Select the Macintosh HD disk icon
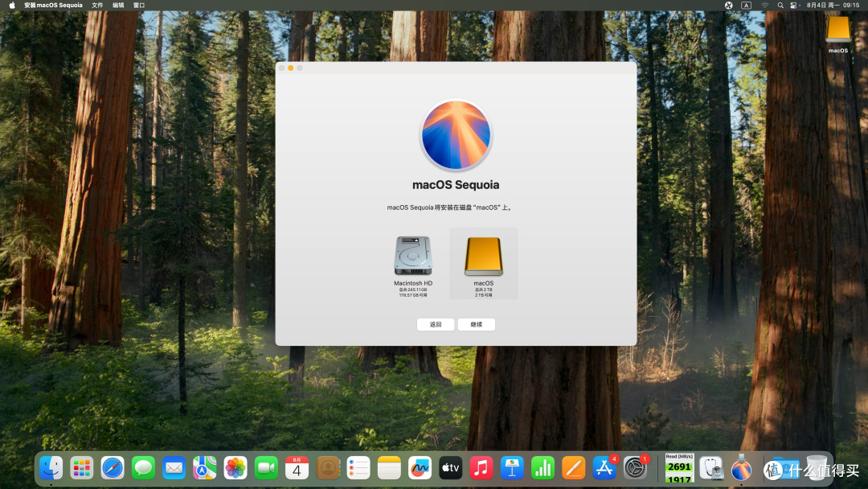This screenshot has height=489, width=868. point(413,255)
